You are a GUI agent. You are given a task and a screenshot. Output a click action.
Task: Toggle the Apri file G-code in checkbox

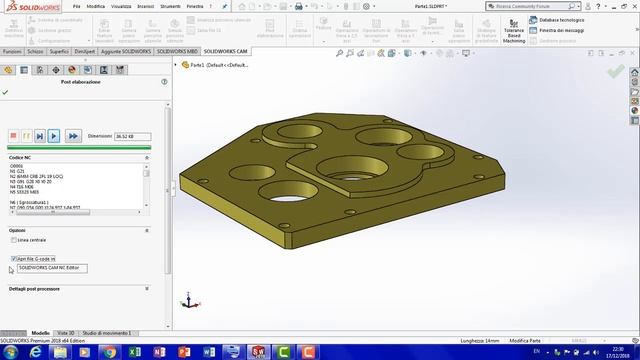tap(13, 259)
